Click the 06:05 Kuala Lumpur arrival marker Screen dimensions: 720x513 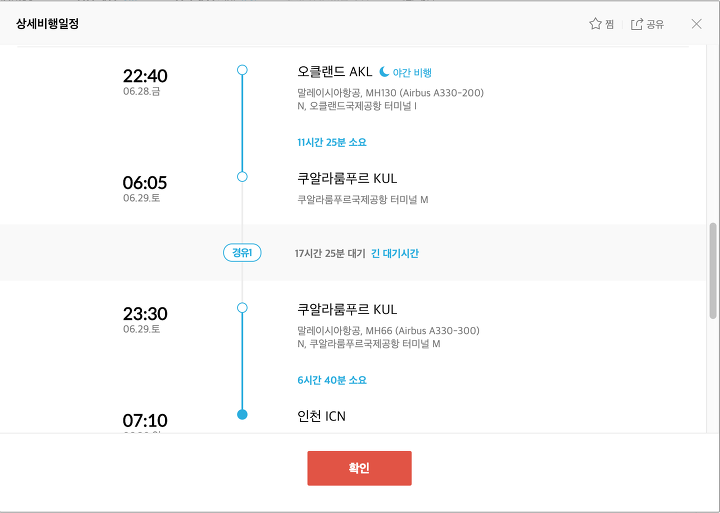click(242, 176)
